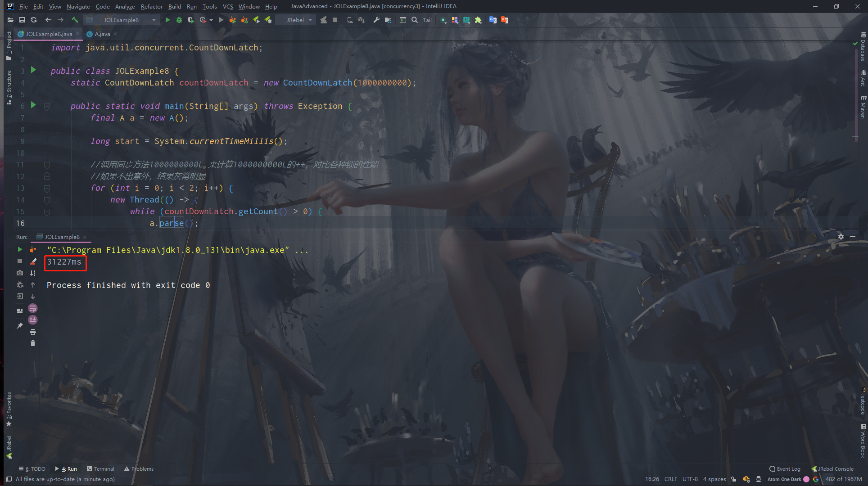Open the Terminal tool window tab
The height and width of the screenshot is (486, 868).
(100, 468)
